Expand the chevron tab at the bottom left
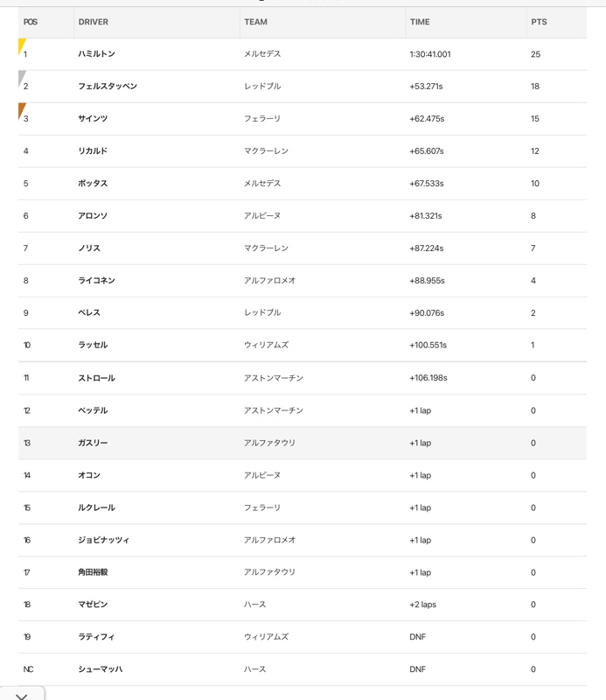The height and width of the screenshot is (700, 606). [x=21, y=696]
